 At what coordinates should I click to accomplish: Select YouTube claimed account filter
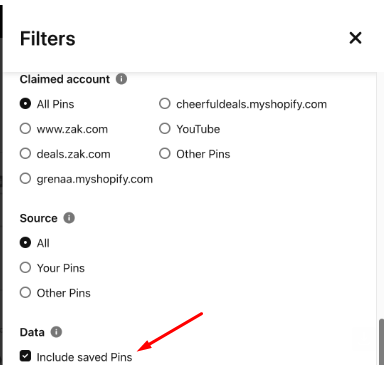(x=165, y=129)
